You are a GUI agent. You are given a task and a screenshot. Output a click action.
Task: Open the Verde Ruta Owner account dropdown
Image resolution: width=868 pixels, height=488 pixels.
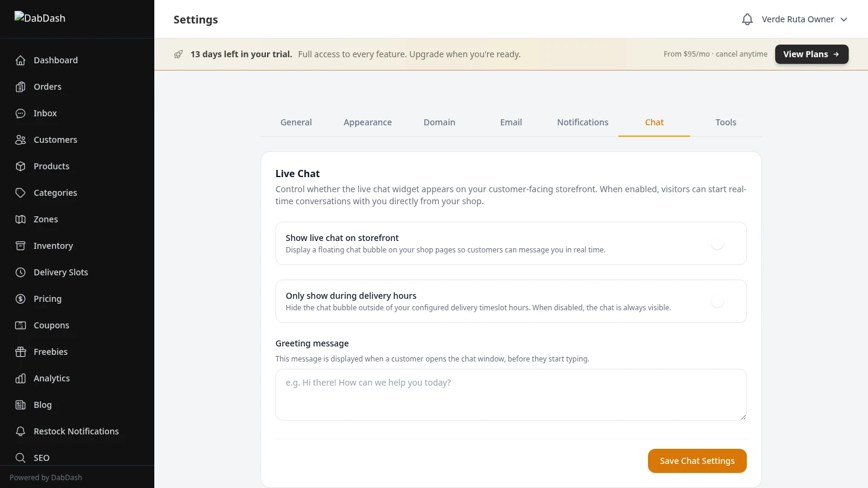(798, 19)
